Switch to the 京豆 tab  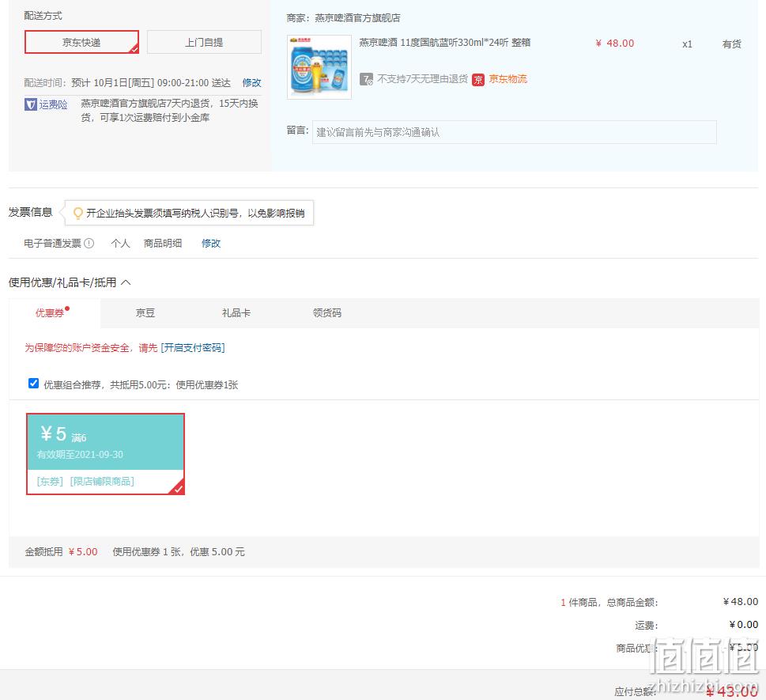click(x=145, y=313)
